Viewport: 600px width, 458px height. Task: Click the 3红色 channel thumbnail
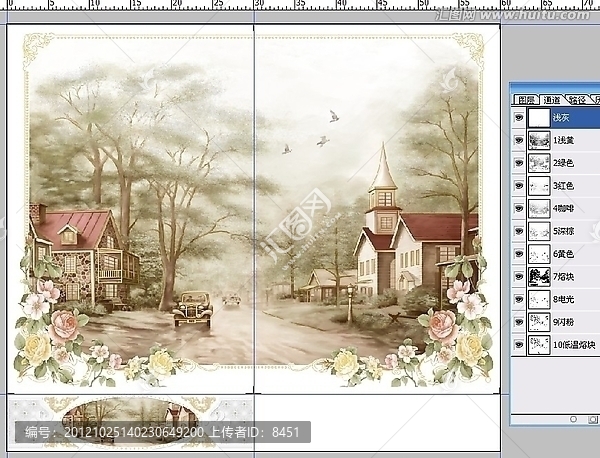[x=539, y=186]
